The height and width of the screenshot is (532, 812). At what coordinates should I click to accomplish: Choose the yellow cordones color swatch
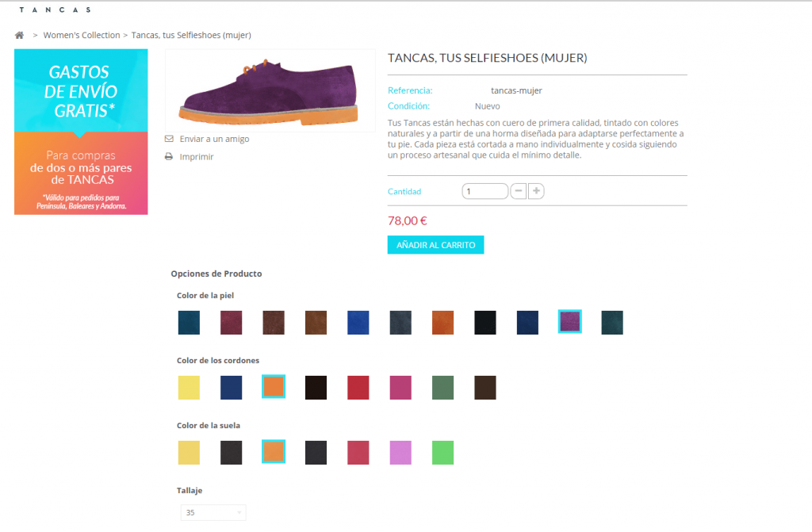pyautogui.click(x=188, y=387)
